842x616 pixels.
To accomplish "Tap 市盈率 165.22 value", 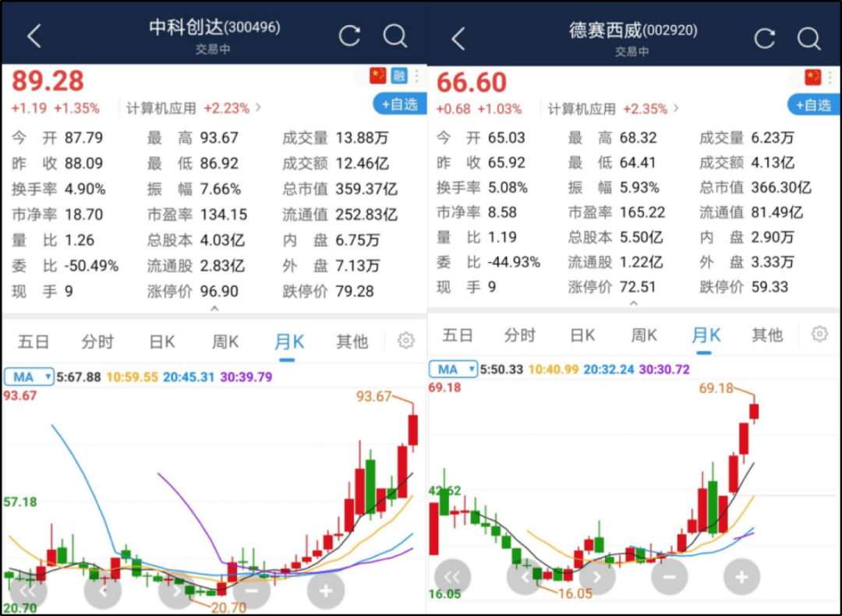I will click(x=642, y=213).
